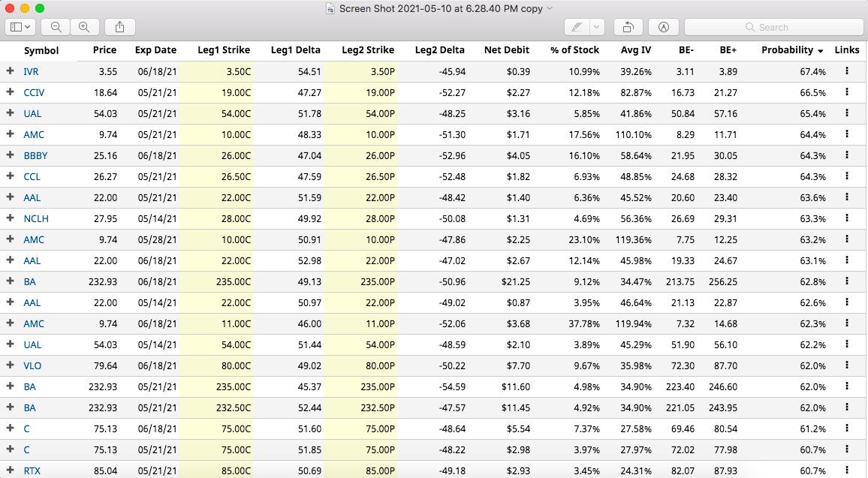Open links menu for UAL 05/14/21 row
This screenshot has width=868, height=478.
(x=846, y=344)
